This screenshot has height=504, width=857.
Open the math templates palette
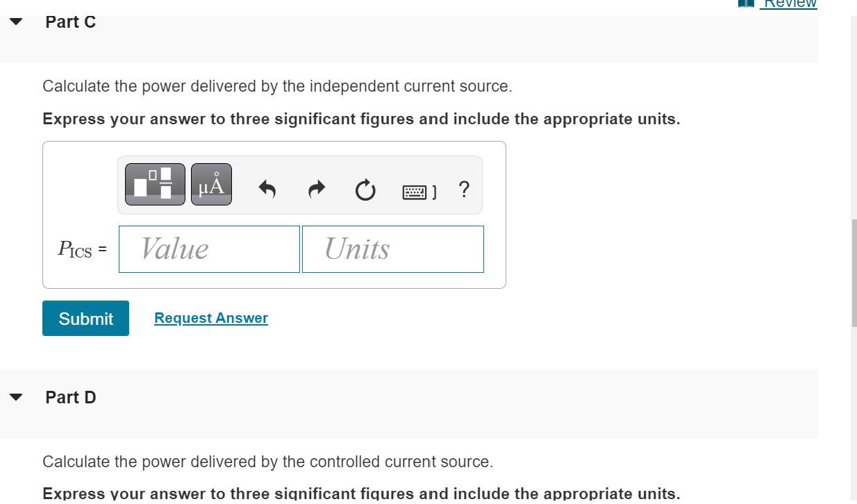point(153,183)
